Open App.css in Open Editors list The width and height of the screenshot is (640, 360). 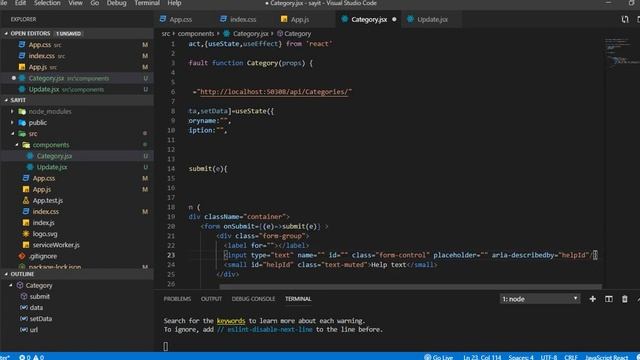(40, 44)
